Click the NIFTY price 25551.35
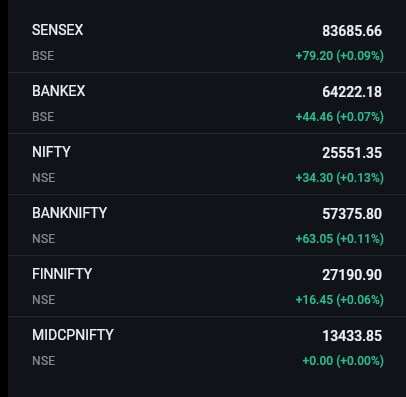The image size is (406, 397). [x=352, y=153]
